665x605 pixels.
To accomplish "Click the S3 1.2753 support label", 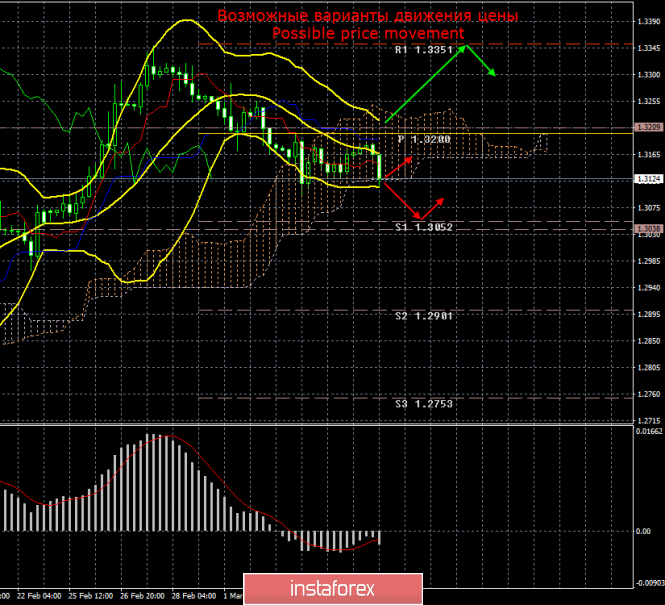I will [424, 404].
